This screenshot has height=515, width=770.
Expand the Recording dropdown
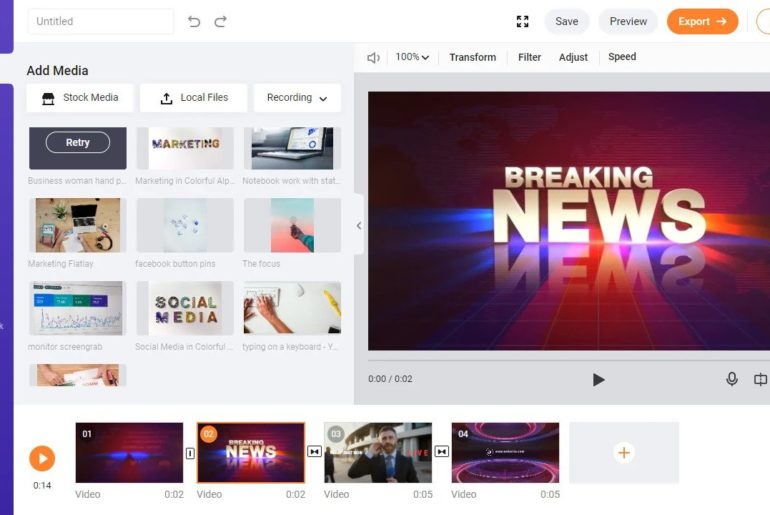point(297,98)
